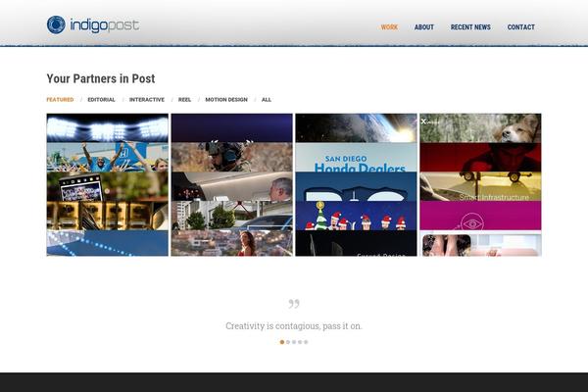
Task: Open the gray-haired man in car thumbnail
Action: coord(231,186)
